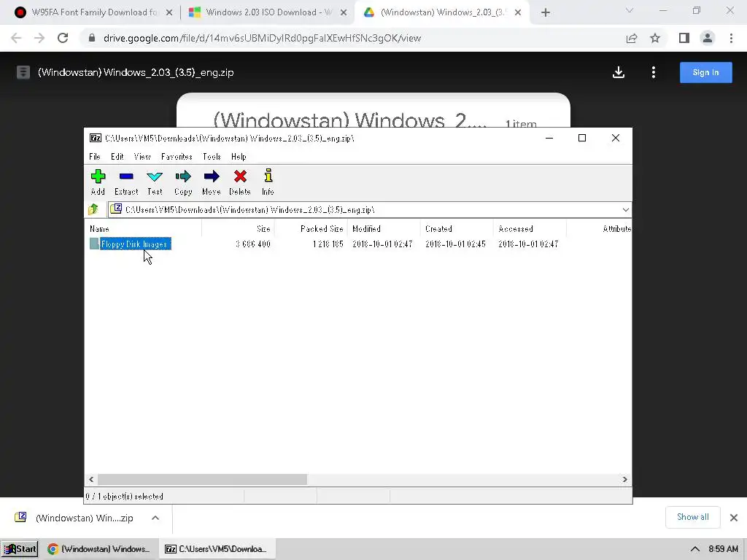The width and height of the screenshot is (747, 560).
Task: Click the Extract toolbar icon
Action: [126, 182]
